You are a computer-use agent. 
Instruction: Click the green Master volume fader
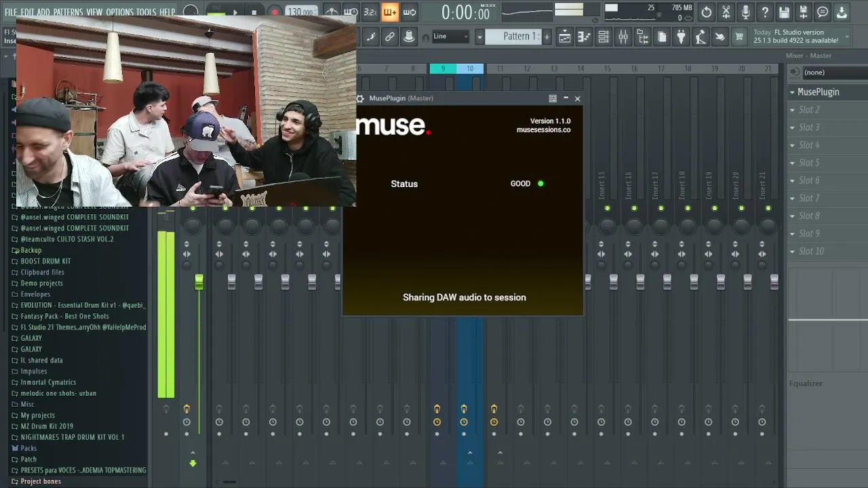point(199,283)
